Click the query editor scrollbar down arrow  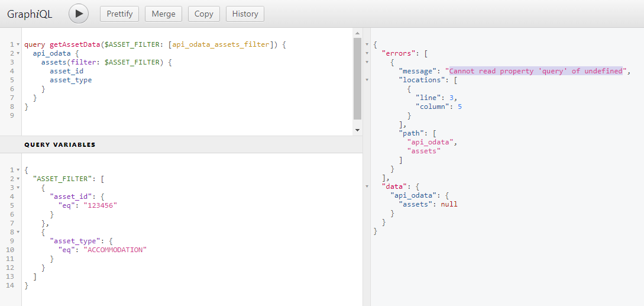point(357,130)
